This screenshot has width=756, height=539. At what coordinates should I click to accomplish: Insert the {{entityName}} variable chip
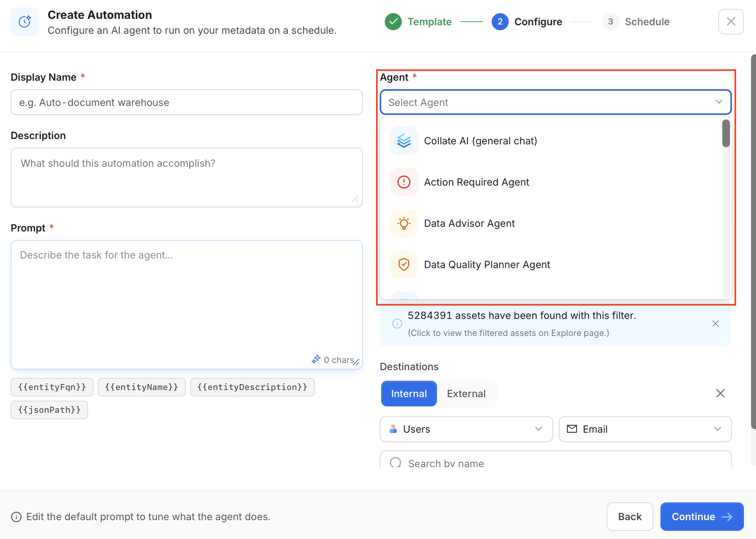click(x=141, y=387)
